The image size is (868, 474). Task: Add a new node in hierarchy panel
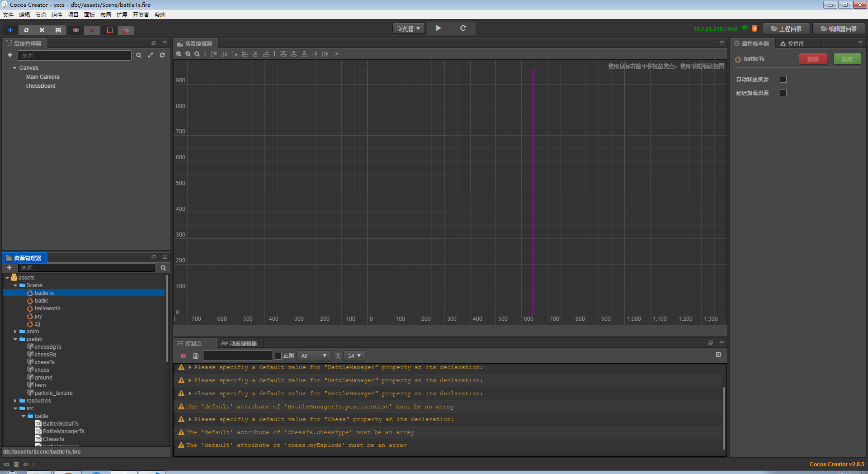10,55
